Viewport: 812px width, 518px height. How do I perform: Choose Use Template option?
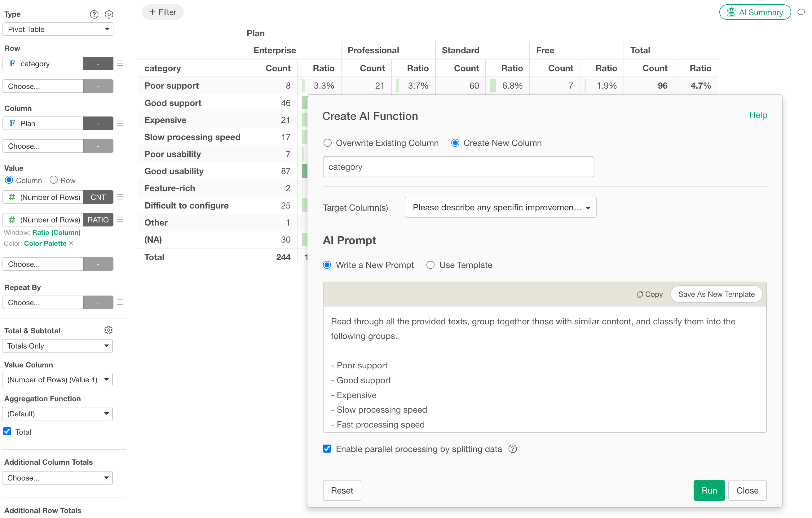(x=430, y=265)
